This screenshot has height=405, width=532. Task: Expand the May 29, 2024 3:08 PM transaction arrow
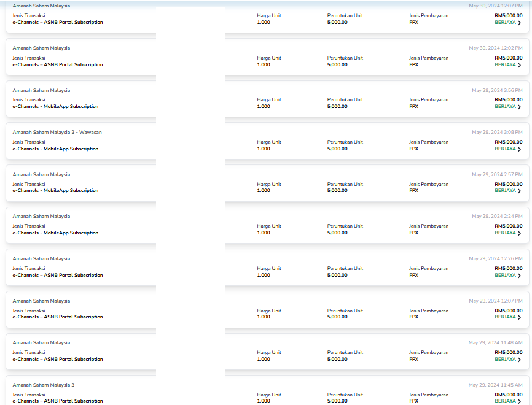519,149
